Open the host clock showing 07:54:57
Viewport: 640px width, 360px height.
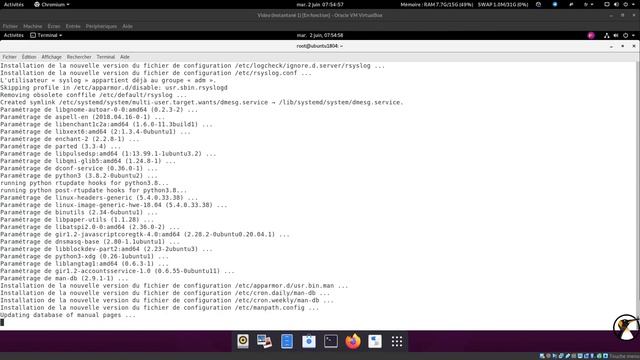tap(320, 4)
